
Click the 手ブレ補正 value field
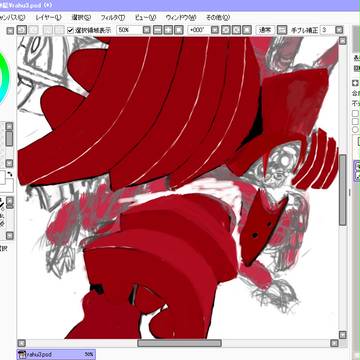327,30
